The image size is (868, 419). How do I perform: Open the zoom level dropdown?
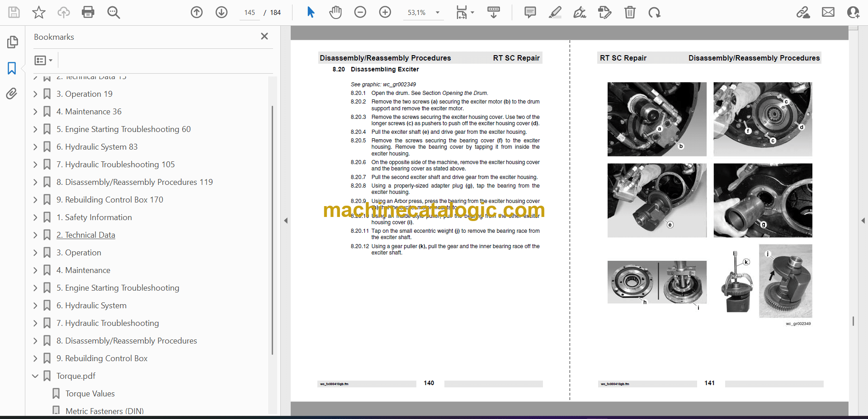[x=438, y=13]
